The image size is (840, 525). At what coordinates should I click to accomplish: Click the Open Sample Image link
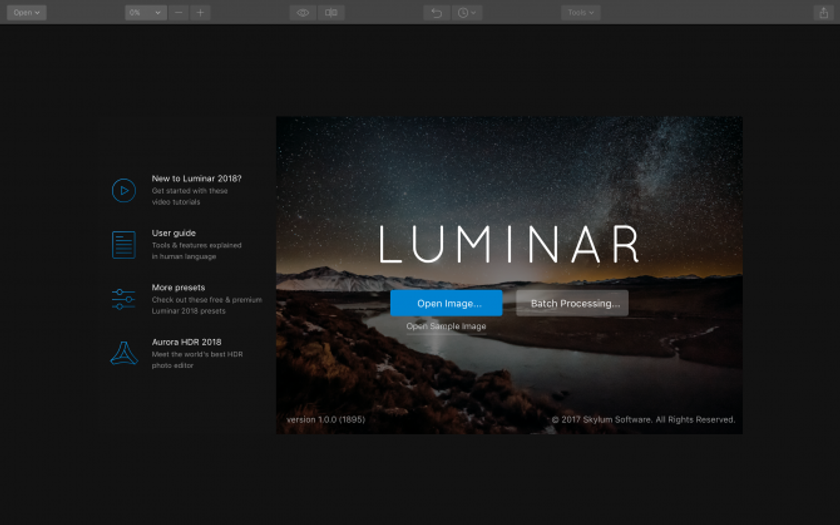click(x=446, y=326)
